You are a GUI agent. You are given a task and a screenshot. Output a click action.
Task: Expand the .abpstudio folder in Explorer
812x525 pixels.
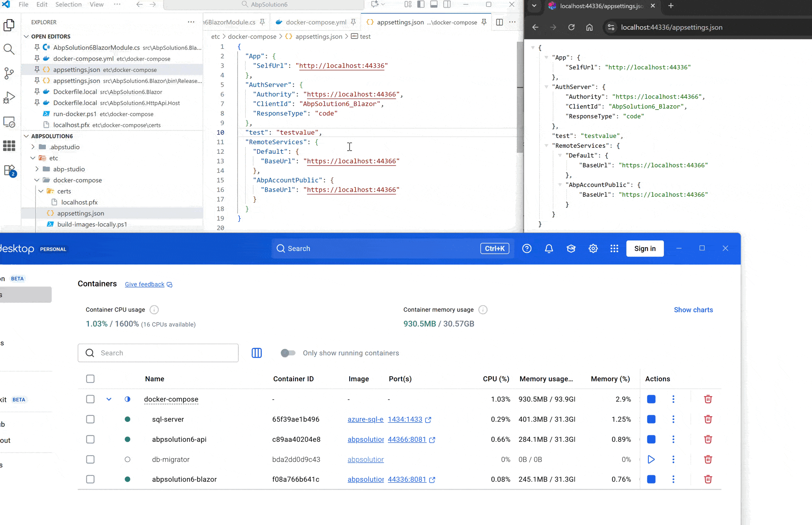33,147
